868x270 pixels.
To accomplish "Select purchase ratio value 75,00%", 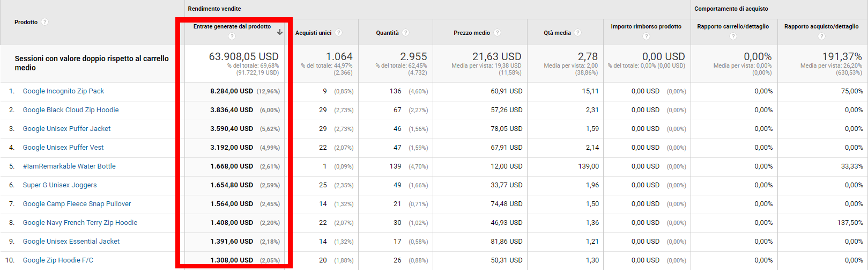I will point(852,91).
